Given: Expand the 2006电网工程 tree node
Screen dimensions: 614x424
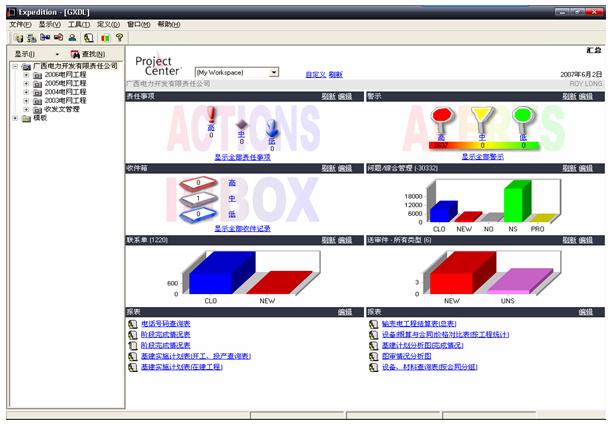Looking at the screenshot, I should (x=24, y=74).
